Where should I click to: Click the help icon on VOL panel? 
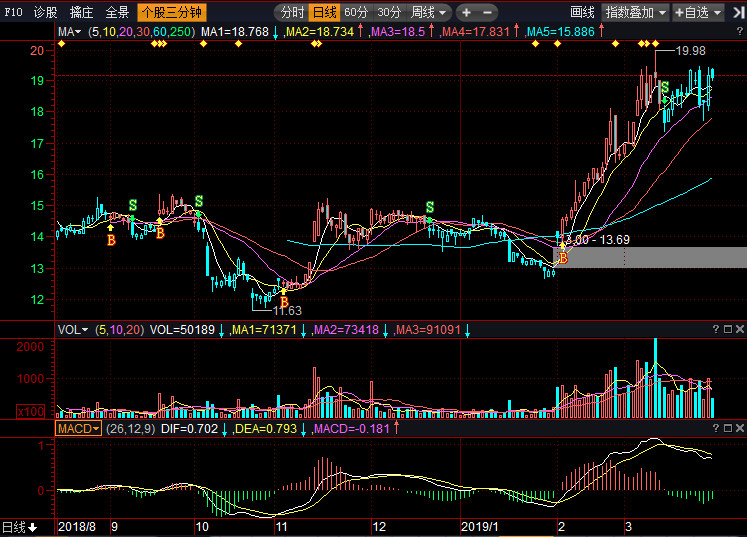pos(715,329)
